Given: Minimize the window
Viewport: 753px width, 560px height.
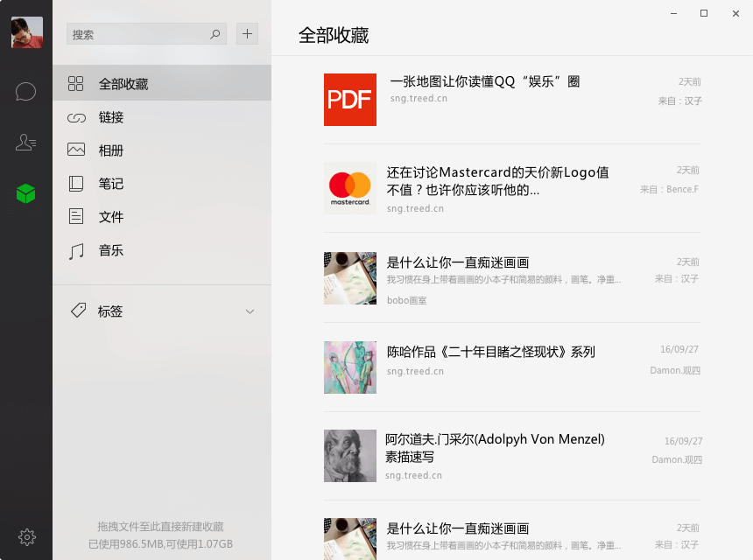Looking at the screenshot, I should click(674, 13).
